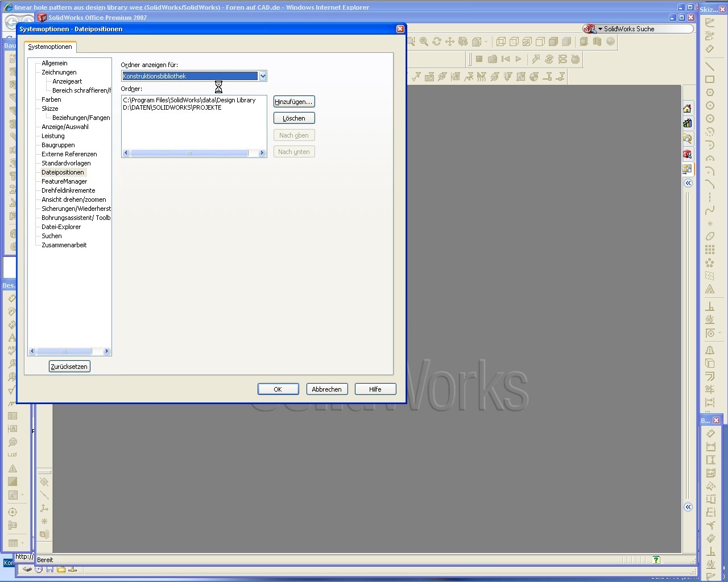Click the Hinzufügen... button
728x582 pixels.
tap(294, 102)
